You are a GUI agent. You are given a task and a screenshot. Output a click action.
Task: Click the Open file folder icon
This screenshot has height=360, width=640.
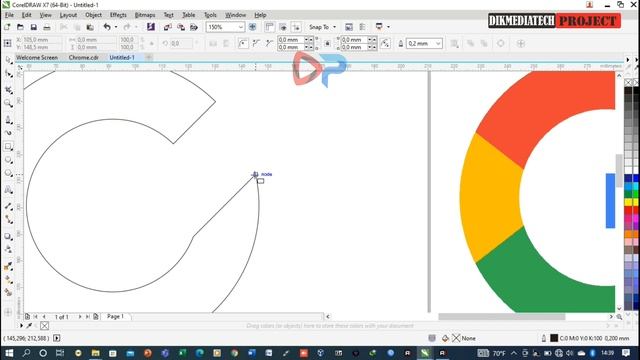tap(20, 27)
